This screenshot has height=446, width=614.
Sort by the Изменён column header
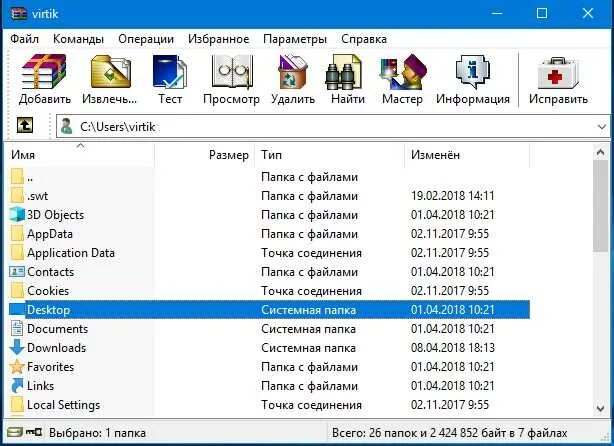point(467,155)
